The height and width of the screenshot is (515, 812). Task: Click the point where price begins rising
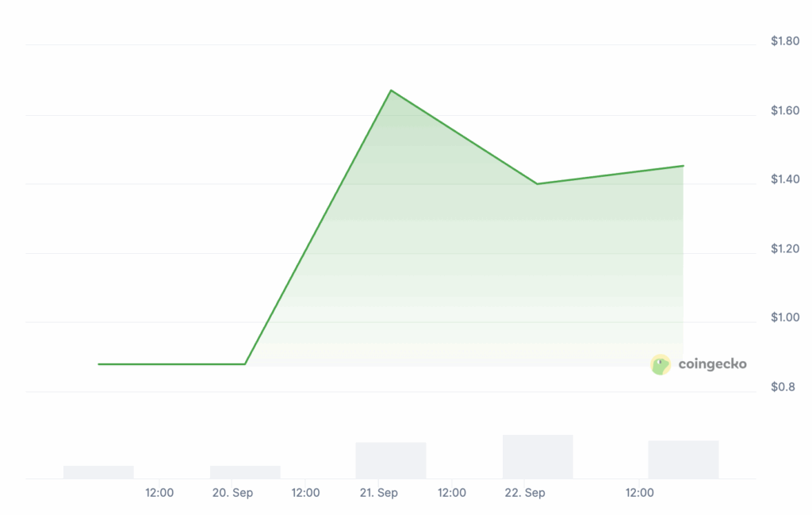[x=245, y=364]
